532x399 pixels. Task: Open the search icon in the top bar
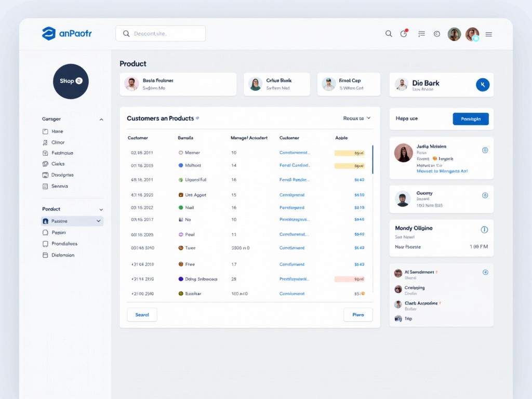tap(389, 33)
